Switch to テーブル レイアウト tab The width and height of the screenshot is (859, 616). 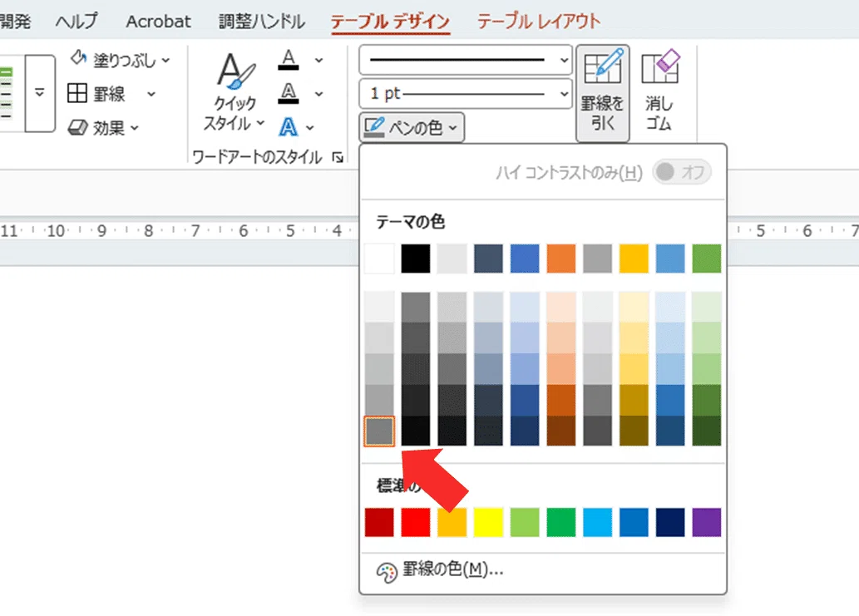tap(539, 22)
